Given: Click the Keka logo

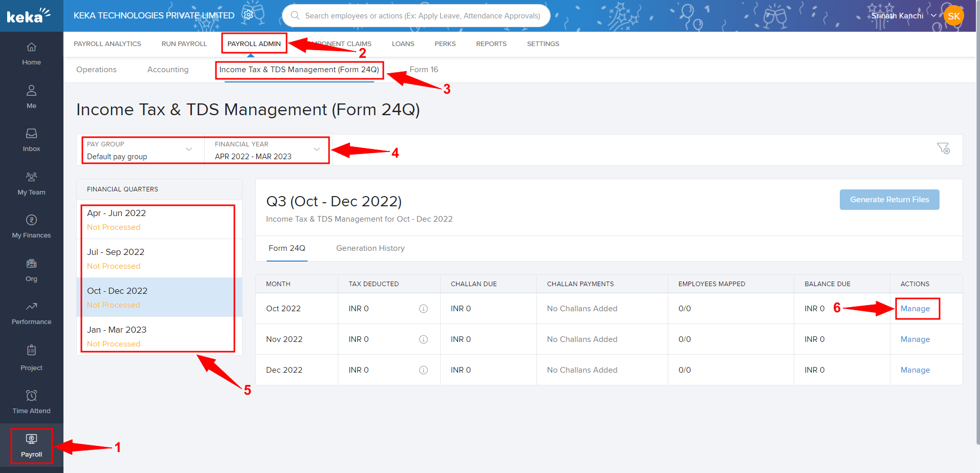Looking at the screenshot, I should point(28,15).
